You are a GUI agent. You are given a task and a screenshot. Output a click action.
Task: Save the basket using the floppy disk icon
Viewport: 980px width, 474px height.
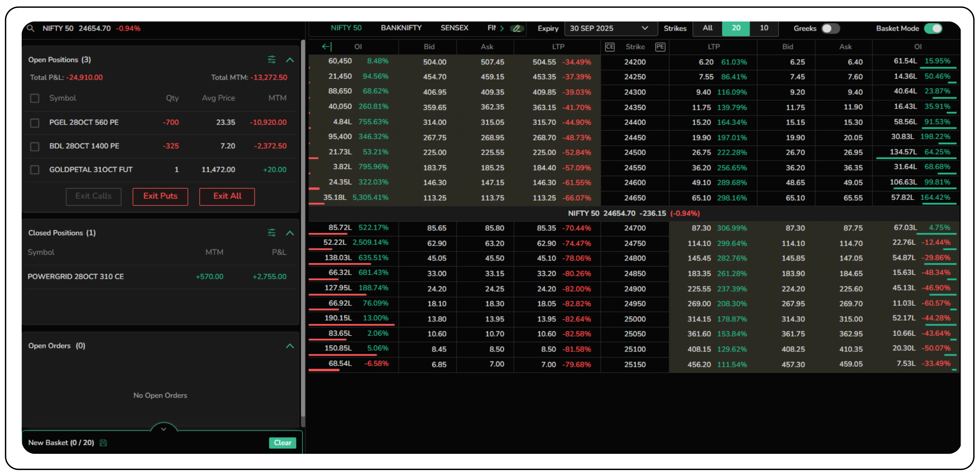pos(103,443)
